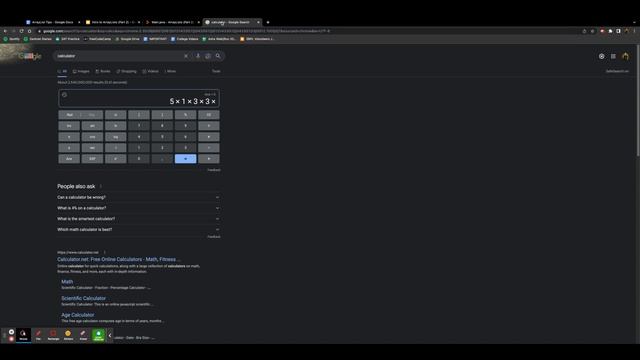This screenshot has width=640, height=360.
Task: Click the calculator log key
Action: pyautogui.click(x=116, y=137)
